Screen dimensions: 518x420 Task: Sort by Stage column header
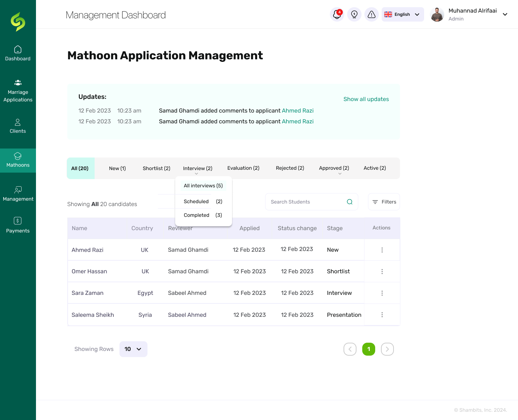point(335,228)
